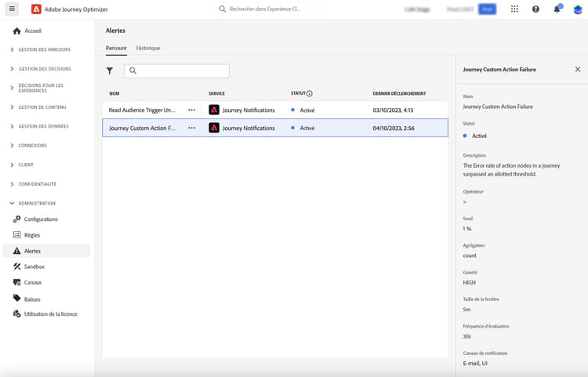This screenshot has height=377, width=588.
Task: Expand Confidentialité section
Action: [33, 184]
